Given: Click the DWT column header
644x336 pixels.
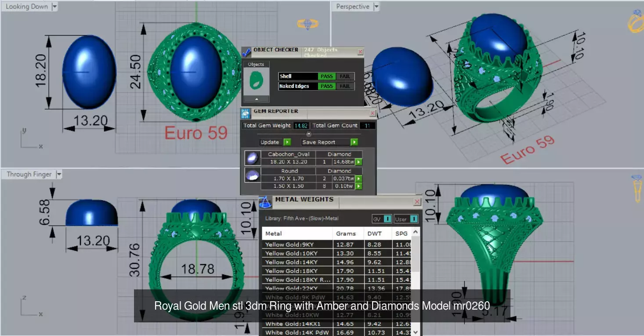Looking at the screenshot, I should 378,234.
